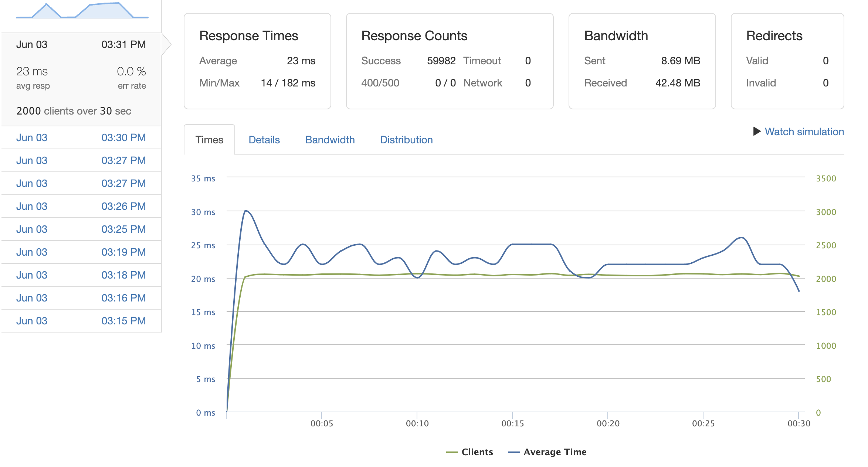Open the Watch simulation link
Image resolution: width=868 pixels, height=467 pixels.
[x=804, y=132]
